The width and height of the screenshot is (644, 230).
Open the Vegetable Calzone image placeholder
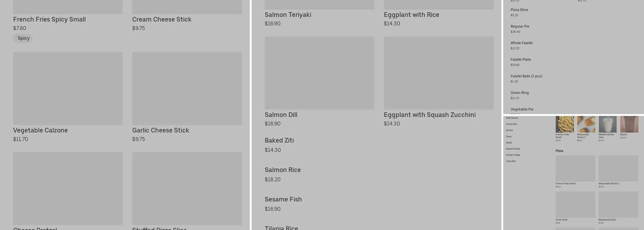pyautogui.click(x=68, y=88)
